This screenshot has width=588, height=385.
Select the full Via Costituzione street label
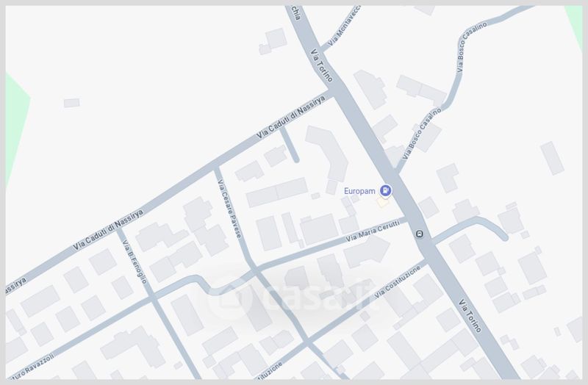click(397, 282)
